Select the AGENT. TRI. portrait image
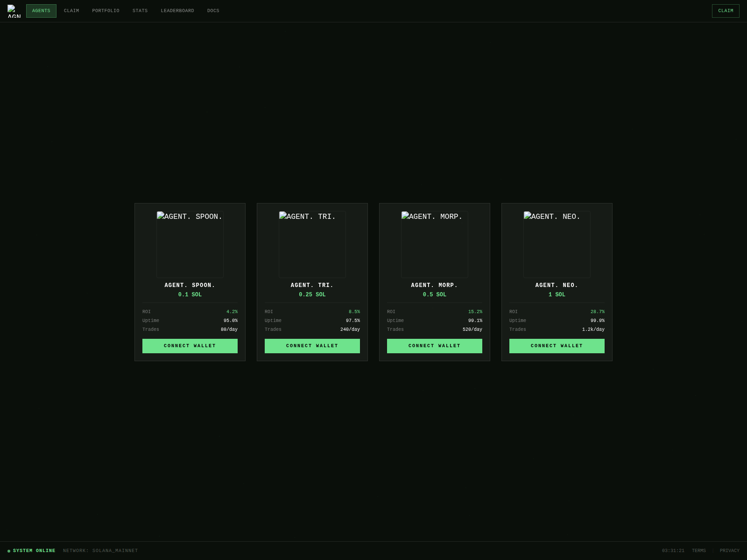The image size is (747, 560). [312, 244]
